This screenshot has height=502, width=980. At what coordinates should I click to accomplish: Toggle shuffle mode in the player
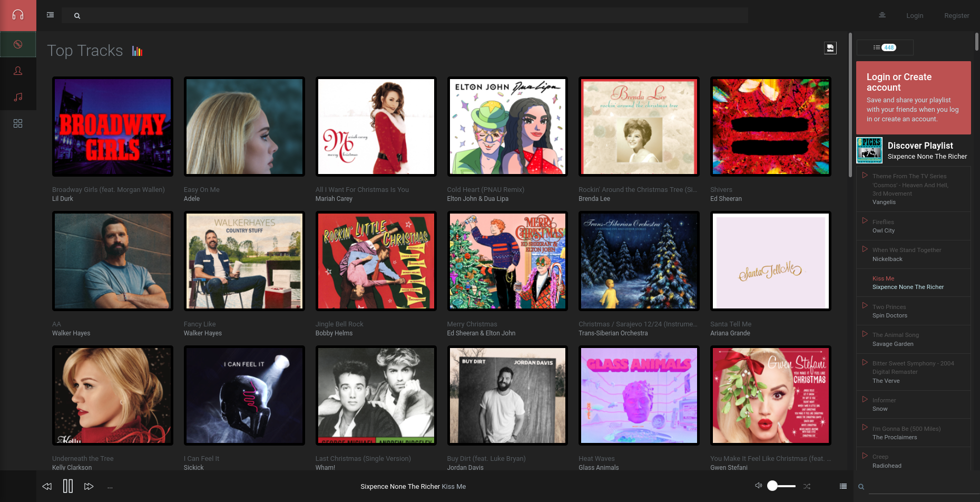(807, 486)
